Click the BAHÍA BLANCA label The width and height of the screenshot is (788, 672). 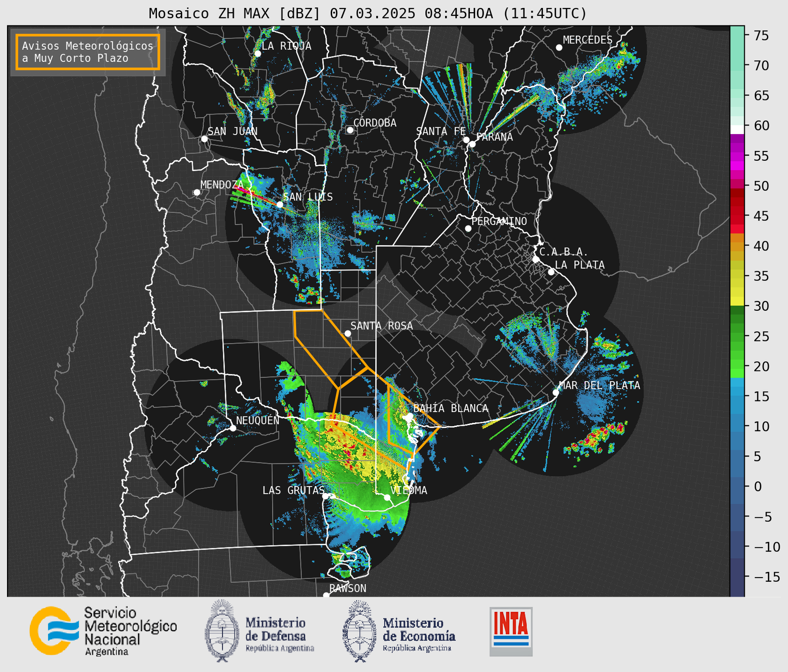pos(451,408)
